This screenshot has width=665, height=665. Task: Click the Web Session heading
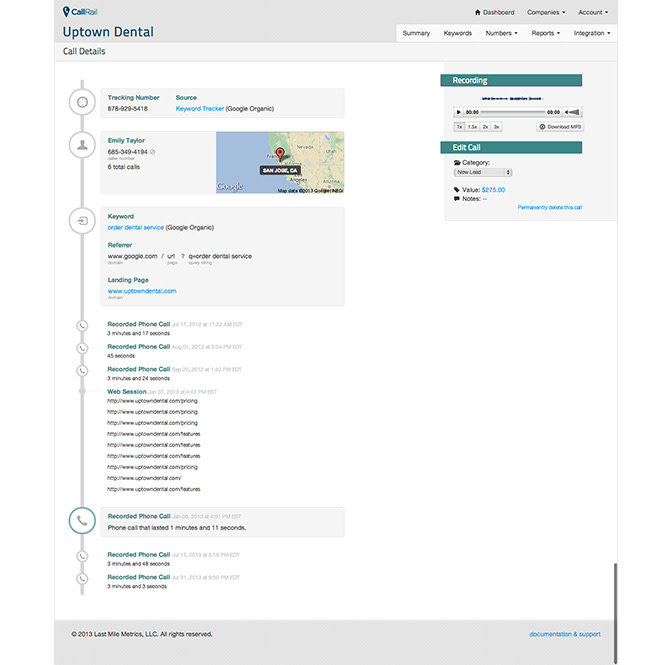(126, 391)
